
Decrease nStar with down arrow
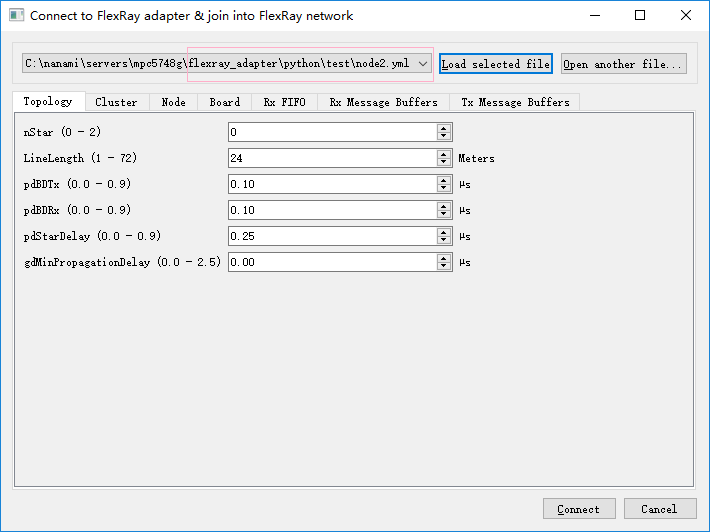444,136
